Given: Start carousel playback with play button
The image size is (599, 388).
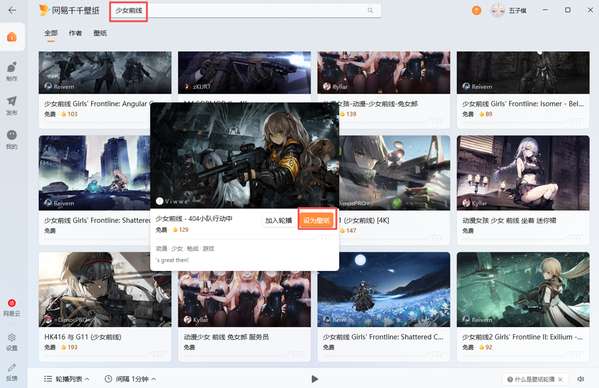Looking at the screenshot, I should coord(314,379).
